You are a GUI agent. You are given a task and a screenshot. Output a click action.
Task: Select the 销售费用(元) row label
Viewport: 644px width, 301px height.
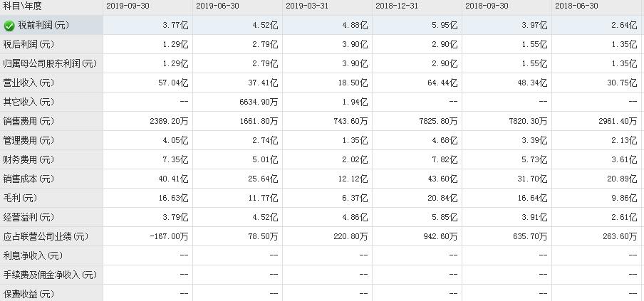[29, 121]
